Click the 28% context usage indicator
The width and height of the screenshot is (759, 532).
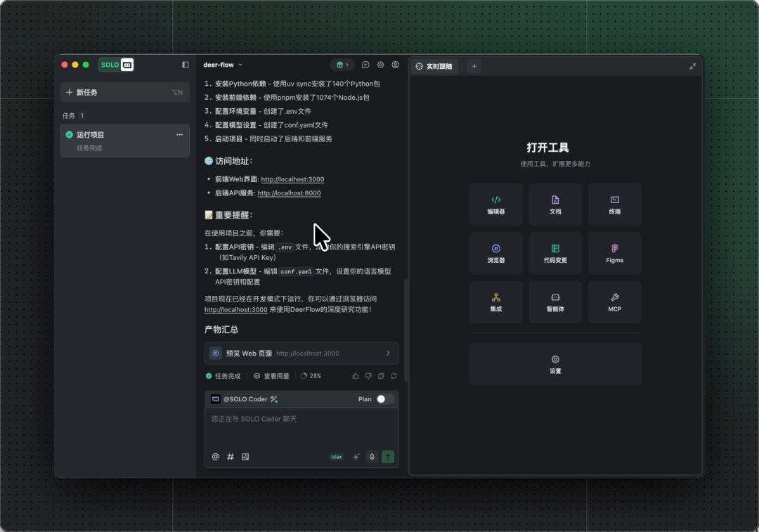coord(311,376)
